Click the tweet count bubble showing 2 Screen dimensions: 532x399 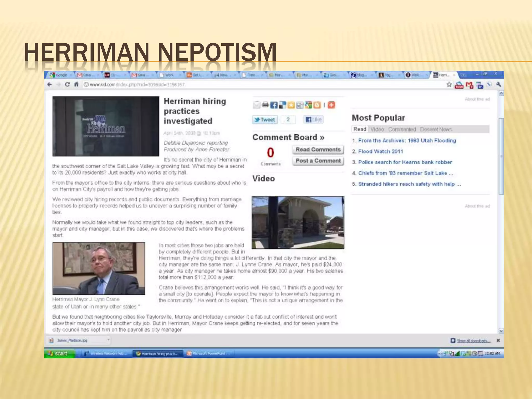(288, 119)
